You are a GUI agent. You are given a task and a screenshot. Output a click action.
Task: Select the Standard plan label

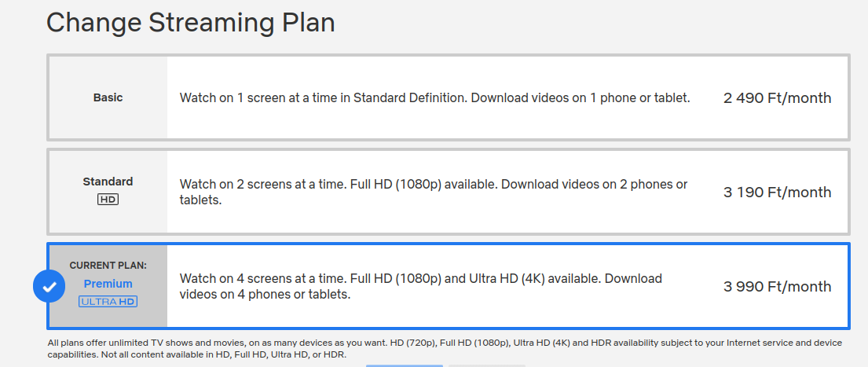point(108,182)
